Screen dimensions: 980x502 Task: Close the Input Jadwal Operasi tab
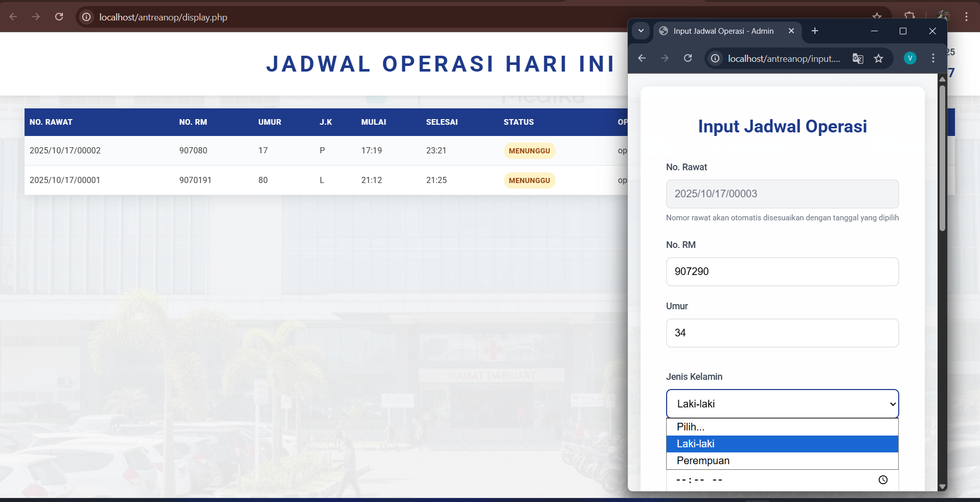[791, 31]
